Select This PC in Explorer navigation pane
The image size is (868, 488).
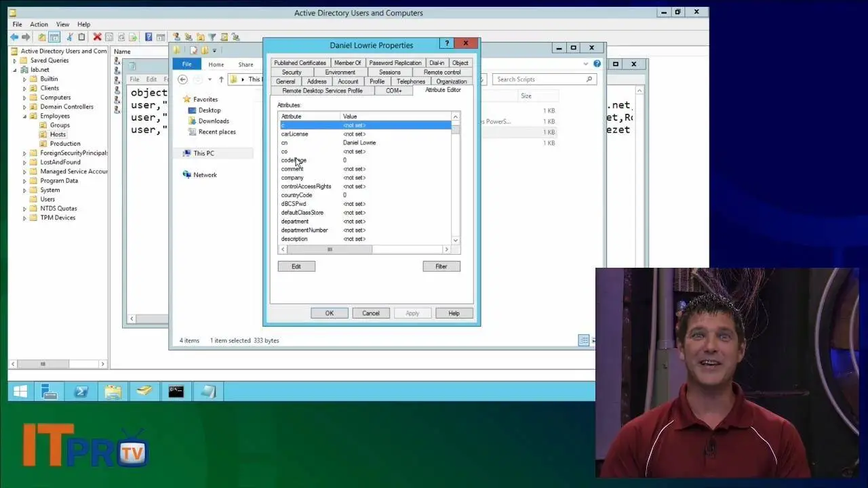pos(203,154)
